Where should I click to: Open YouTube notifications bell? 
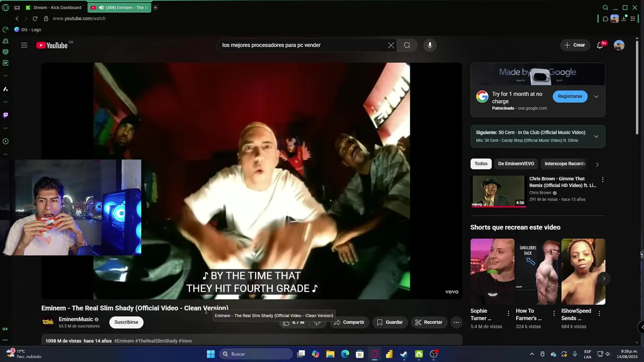pos(600,45)
